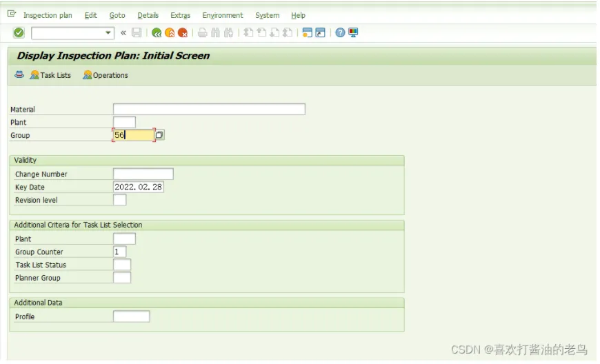Viewport: 600px width, 364px height.
Task: Open the command field dropdown arrow
Action: pyautogui.click(x=108, y=33)
